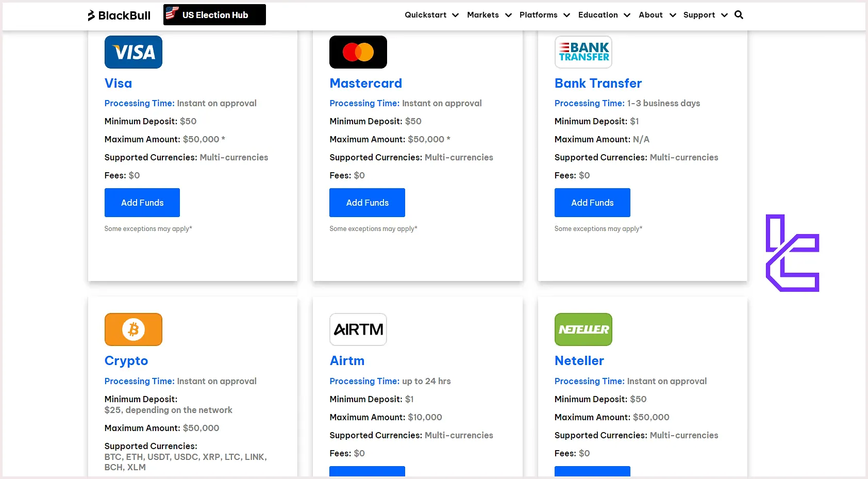Open the Bank Transfer heading link

[x=598, y=84]
